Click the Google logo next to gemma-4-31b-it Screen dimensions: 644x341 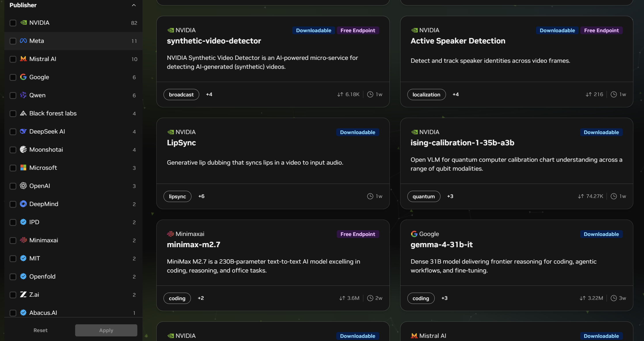414,234
